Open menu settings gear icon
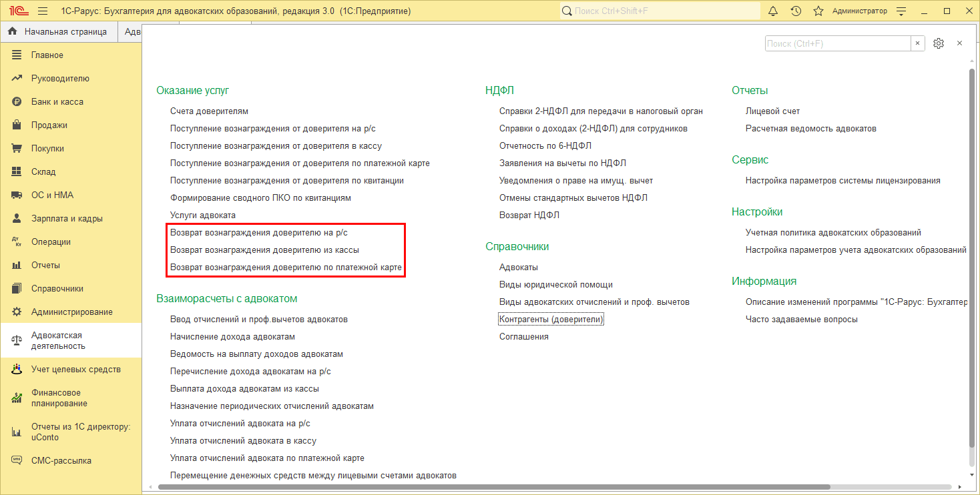Viewport: 980px width, 495px height. pyautogui.click(x=939, y=43)
